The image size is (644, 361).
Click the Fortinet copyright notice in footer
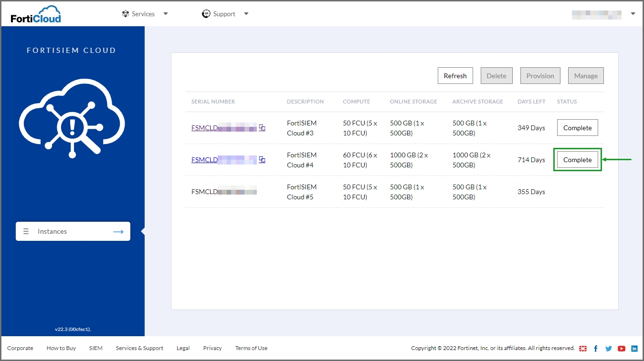[x=493, y=348]
